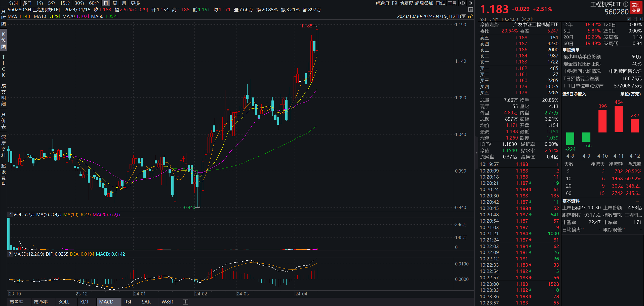This screenshot has height=306, width=644.
Task: Open the chart settings gear icon
Action: [462, 3]
